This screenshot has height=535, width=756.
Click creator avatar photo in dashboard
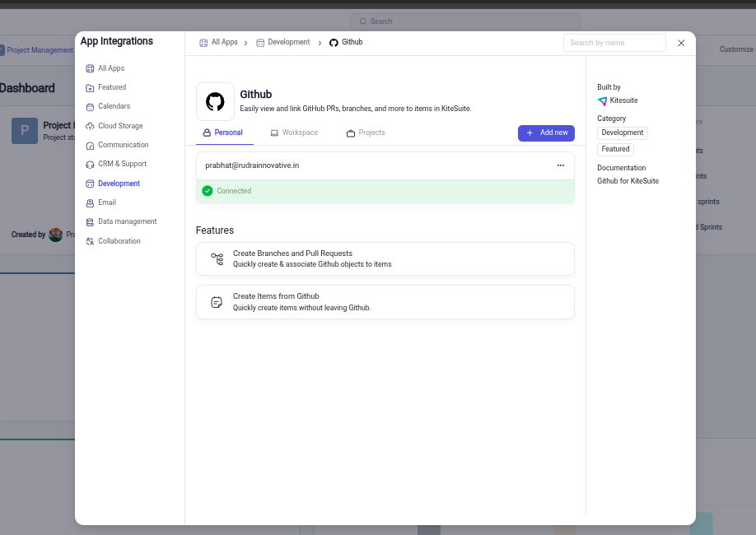point(55,235)
